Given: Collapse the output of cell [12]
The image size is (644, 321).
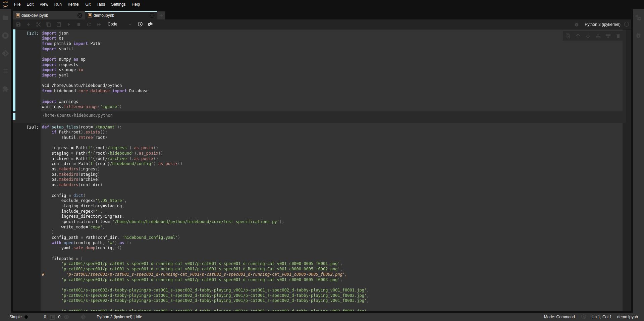Looking at the screenshot, I should pyautogui.click(x=14, y=116).
